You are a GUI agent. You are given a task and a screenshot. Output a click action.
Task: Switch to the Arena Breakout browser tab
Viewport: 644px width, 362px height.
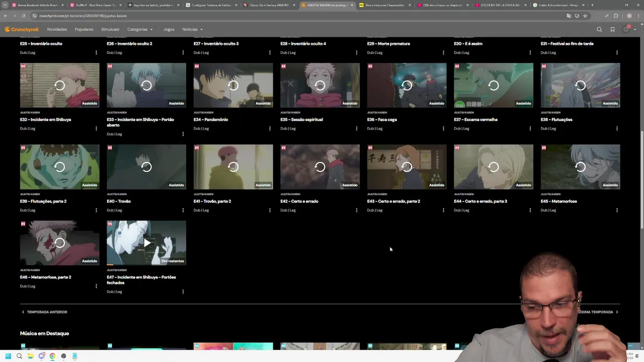[37, 5]
